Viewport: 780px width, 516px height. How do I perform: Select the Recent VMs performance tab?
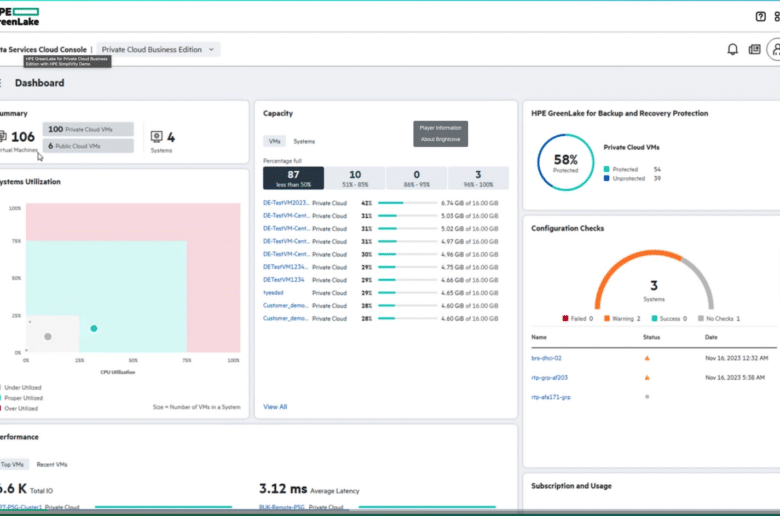coord(52,464)
